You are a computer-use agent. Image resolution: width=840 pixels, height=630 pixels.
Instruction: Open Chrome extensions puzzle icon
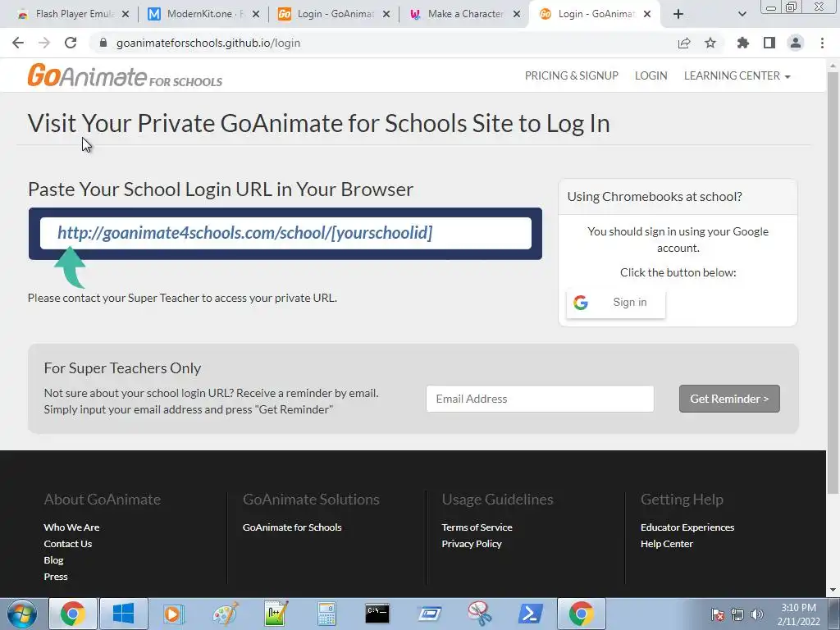click(743, 43)
